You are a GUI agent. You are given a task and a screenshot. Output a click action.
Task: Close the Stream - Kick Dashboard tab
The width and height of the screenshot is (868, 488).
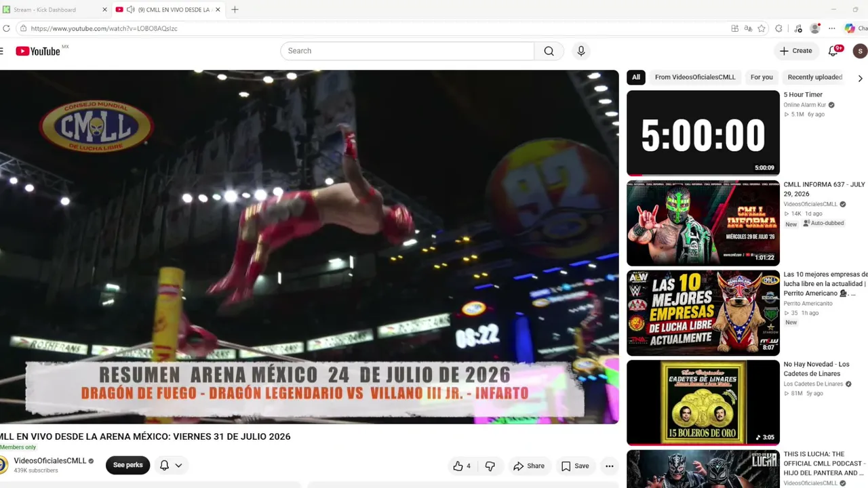(104, 9)
